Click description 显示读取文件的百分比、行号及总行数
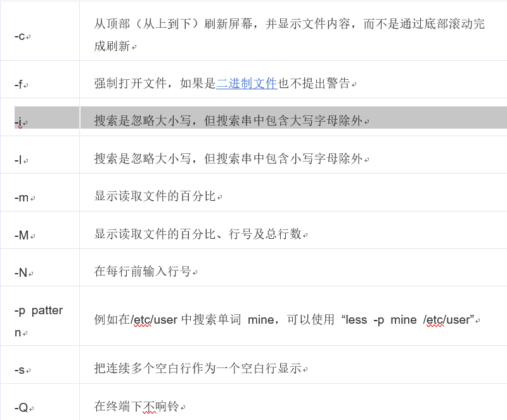The width and height of the screenshot is (507, 420). (198, 234)
